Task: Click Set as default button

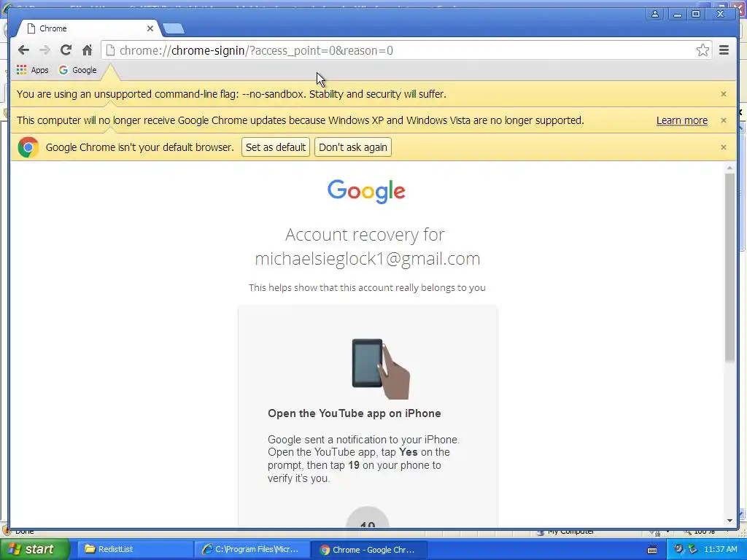Action: (x=275, y=147)
